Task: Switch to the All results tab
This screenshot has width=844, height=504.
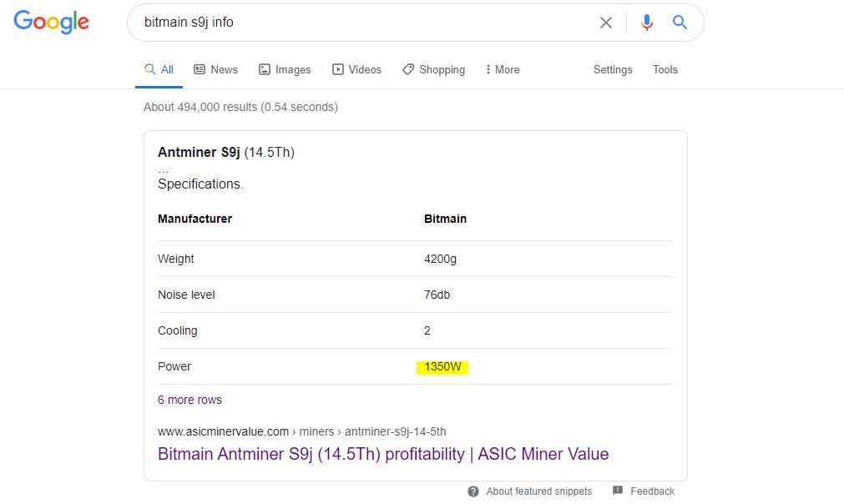Action: point(159,69)
